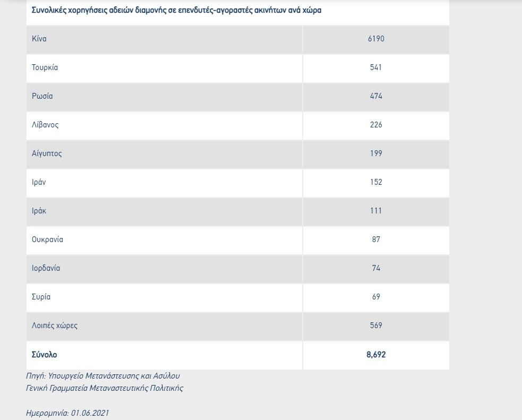
Task: Select the Αίγυπτος country cell
Action: click(47, 153)
